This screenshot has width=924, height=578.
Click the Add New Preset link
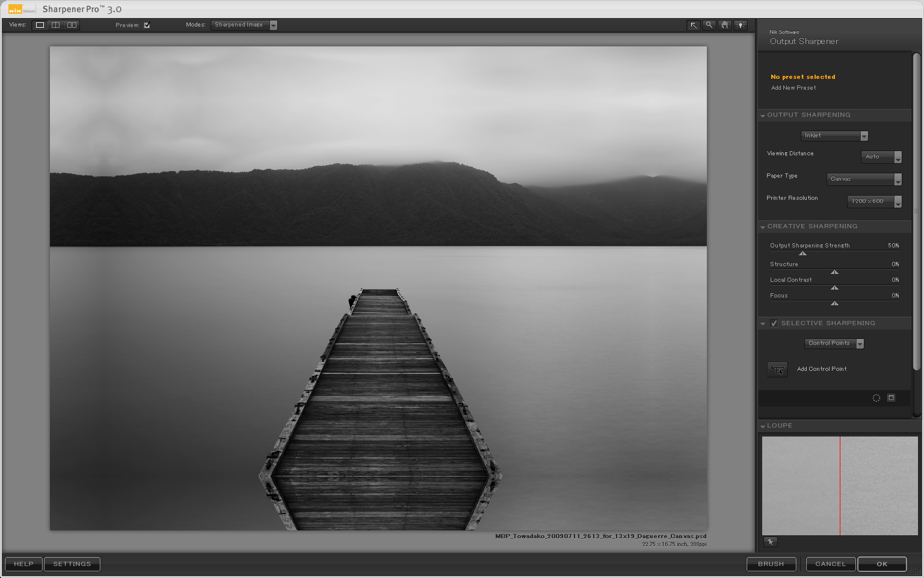(x=793, y=88)
